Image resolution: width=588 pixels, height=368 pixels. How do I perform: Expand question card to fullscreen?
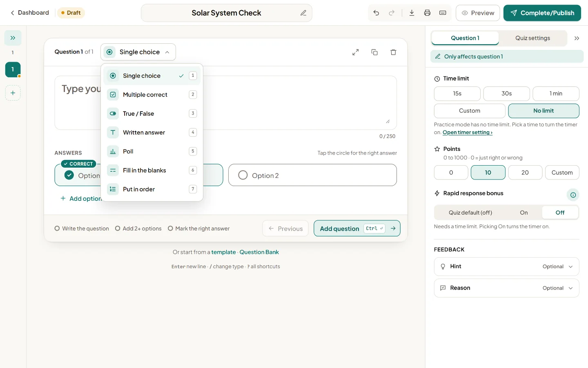[356, 52]
